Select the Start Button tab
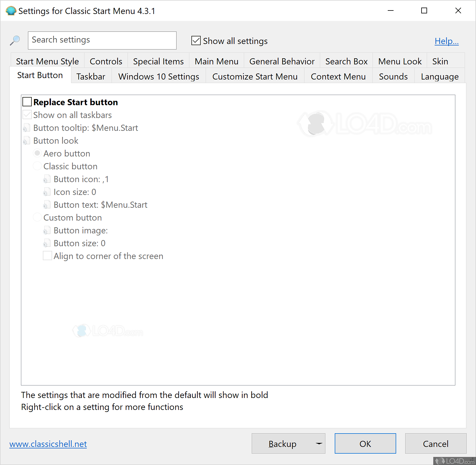 click(x=40, y=75)
